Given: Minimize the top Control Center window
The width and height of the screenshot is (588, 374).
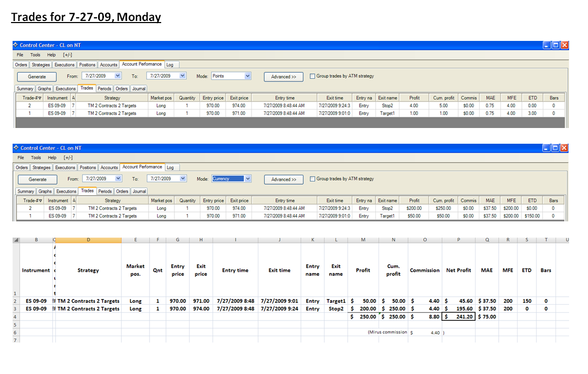Looking at the screenshot, I should [x=547, y=45].
